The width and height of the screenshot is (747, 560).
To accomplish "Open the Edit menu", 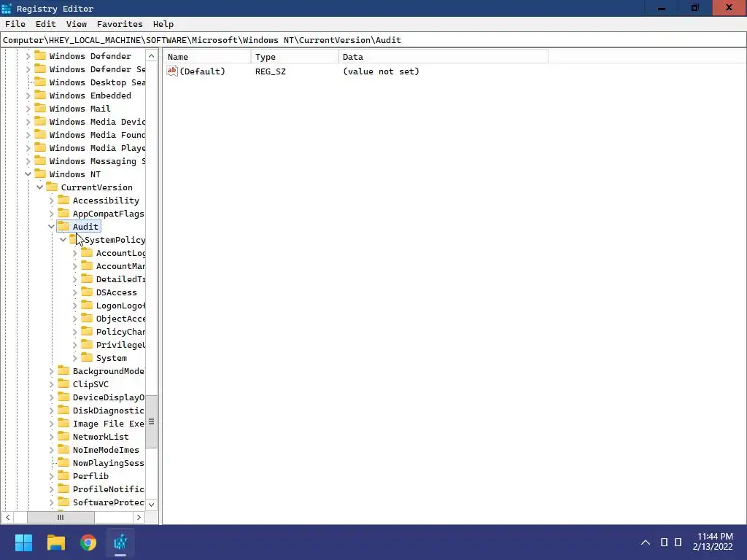I will (x=46, y=24).
